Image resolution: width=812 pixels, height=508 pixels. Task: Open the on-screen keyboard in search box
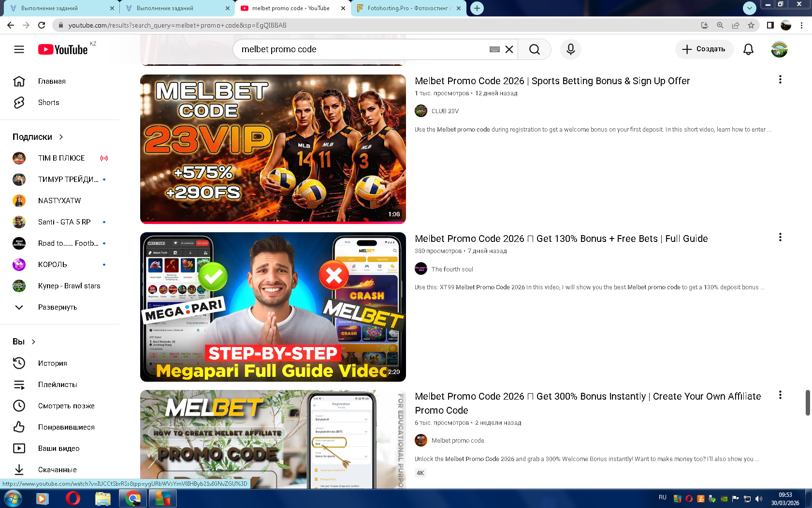[494, 49]
